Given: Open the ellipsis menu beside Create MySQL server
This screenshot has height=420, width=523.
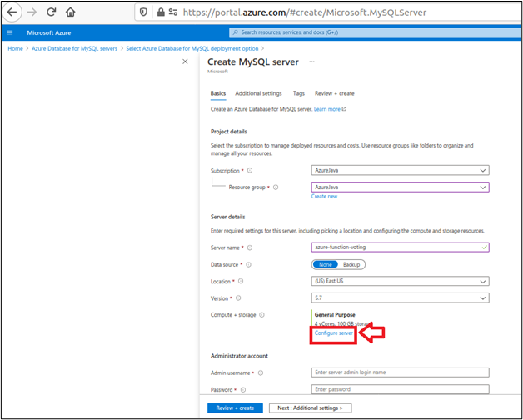Looking at the screenshot, I should tap(311, 62).
